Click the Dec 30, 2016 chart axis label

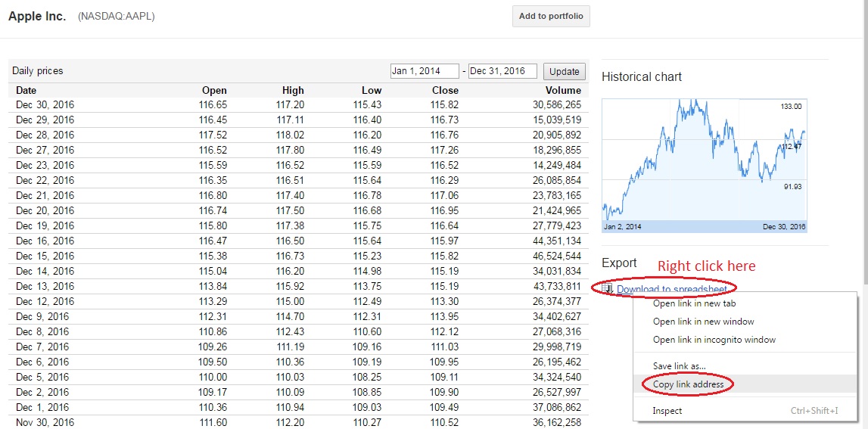[x=784, y=227]
